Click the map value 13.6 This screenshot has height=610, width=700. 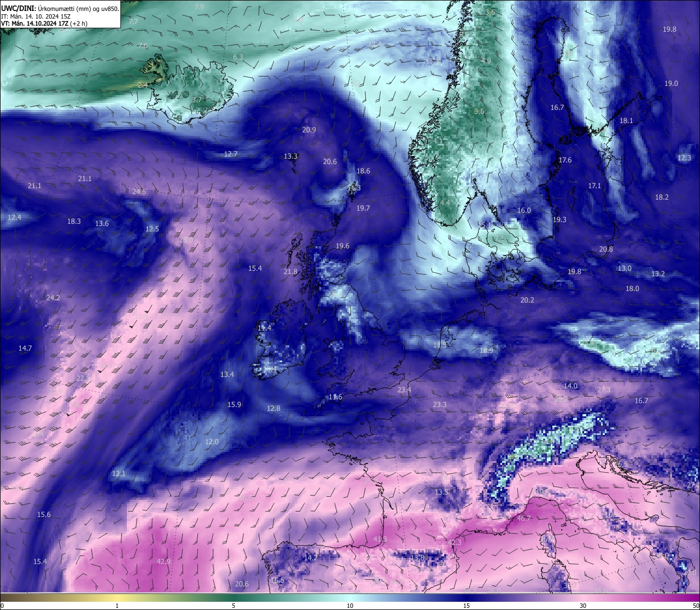(102, 223)
